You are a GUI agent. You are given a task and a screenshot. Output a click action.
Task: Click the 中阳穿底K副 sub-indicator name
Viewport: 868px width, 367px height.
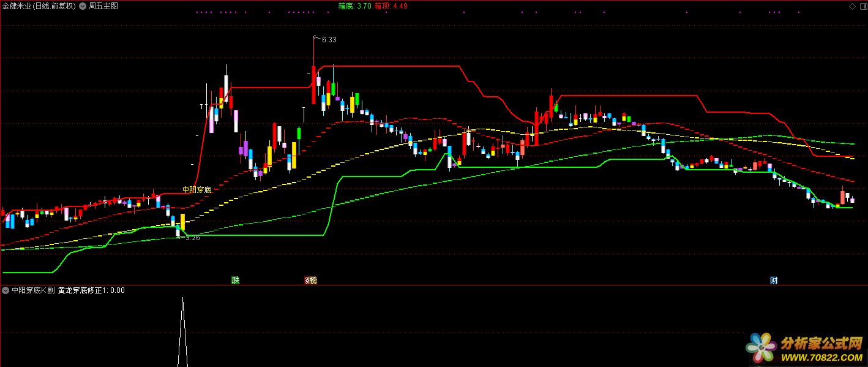tap(33, 290)
